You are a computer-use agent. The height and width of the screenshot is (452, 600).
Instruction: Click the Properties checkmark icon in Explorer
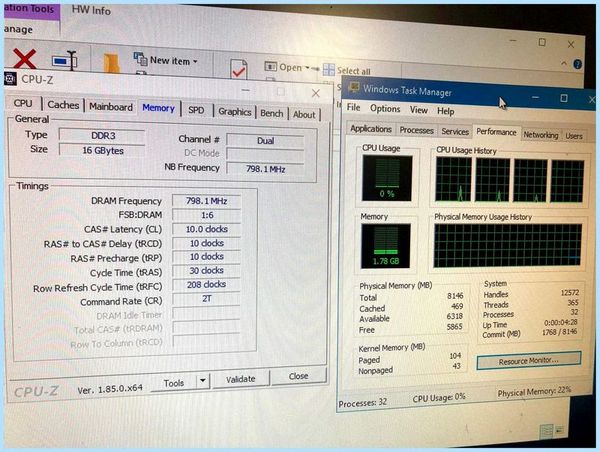click(239, 69)
